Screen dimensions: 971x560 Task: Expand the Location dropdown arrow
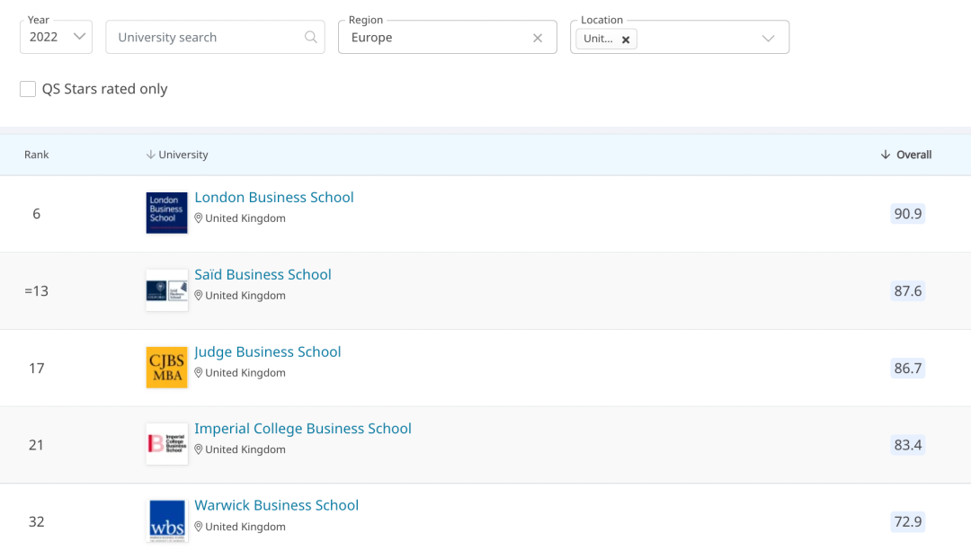coord(768,38)
